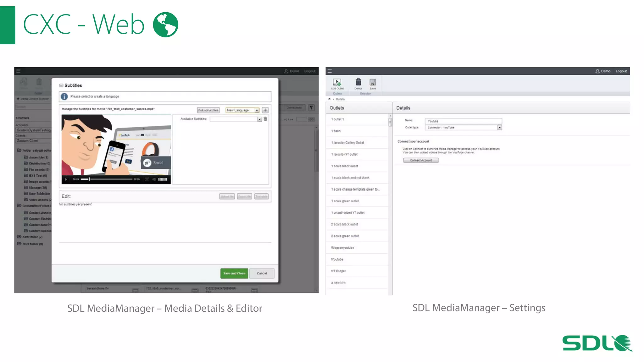The height and width of the screenshot is (362, 644).
Task: Delete selected subtitle with trash icon
Action: click(x=265, y=119)
